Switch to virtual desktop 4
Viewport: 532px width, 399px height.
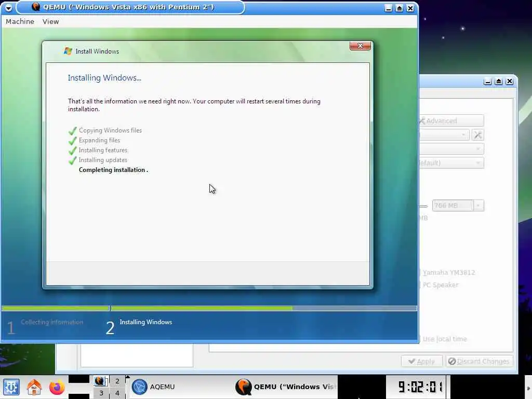117,393
